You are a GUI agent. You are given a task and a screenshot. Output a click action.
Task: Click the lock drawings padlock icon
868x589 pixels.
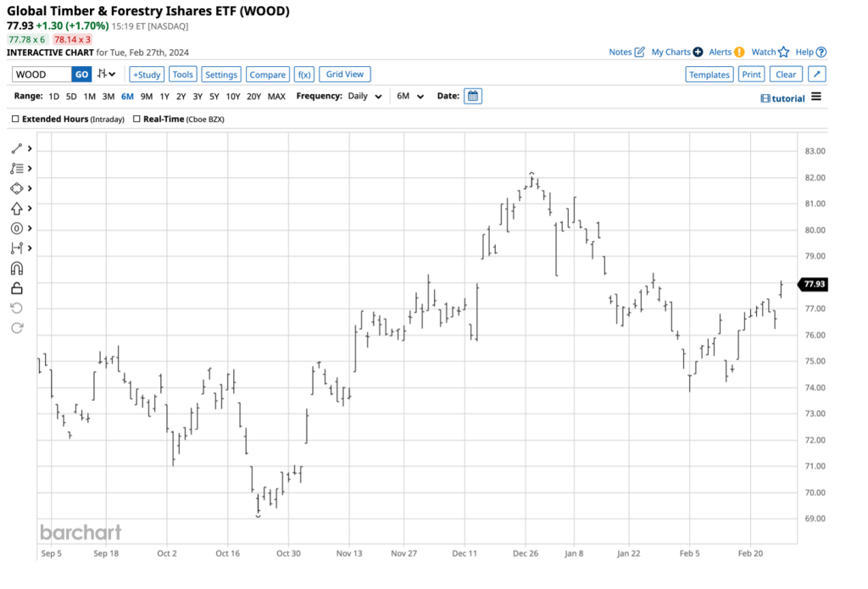click(17, 288)
